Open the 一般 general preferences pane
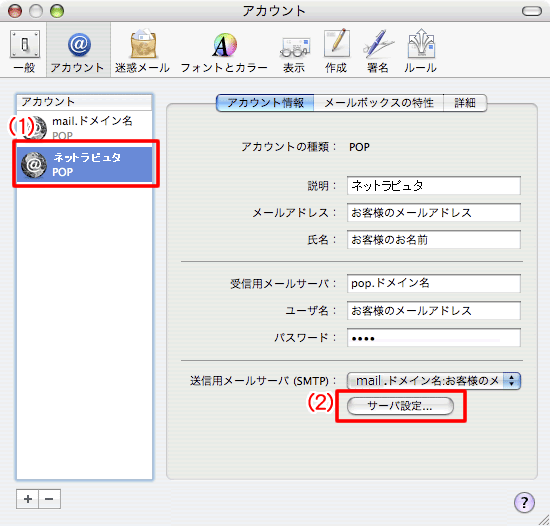The height and width of the screenshot is (526, 550). pos(25,51)
